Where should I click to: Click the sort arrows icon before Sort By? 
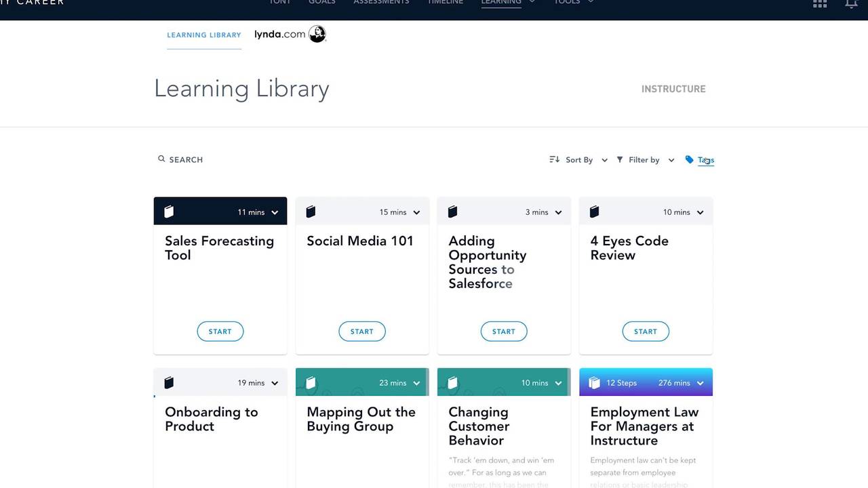coord(554,159)
